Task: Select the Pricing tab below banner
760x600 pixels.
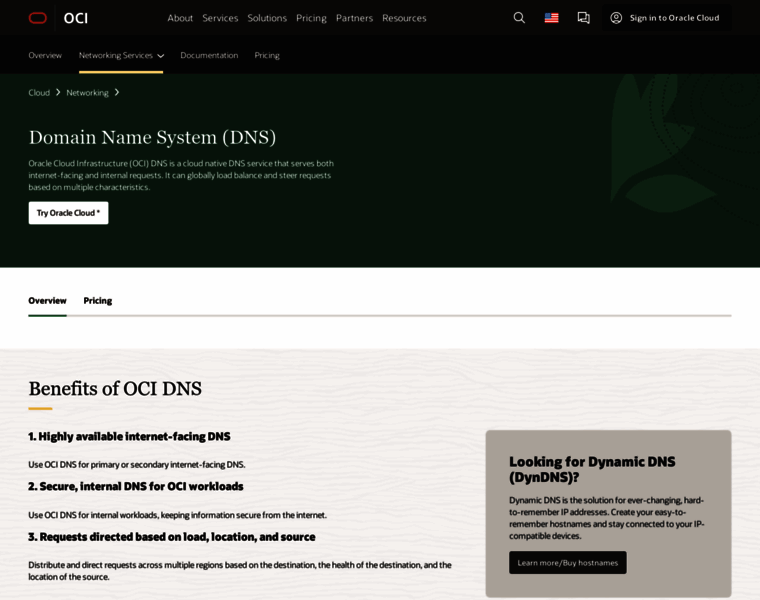Action: 98,300
